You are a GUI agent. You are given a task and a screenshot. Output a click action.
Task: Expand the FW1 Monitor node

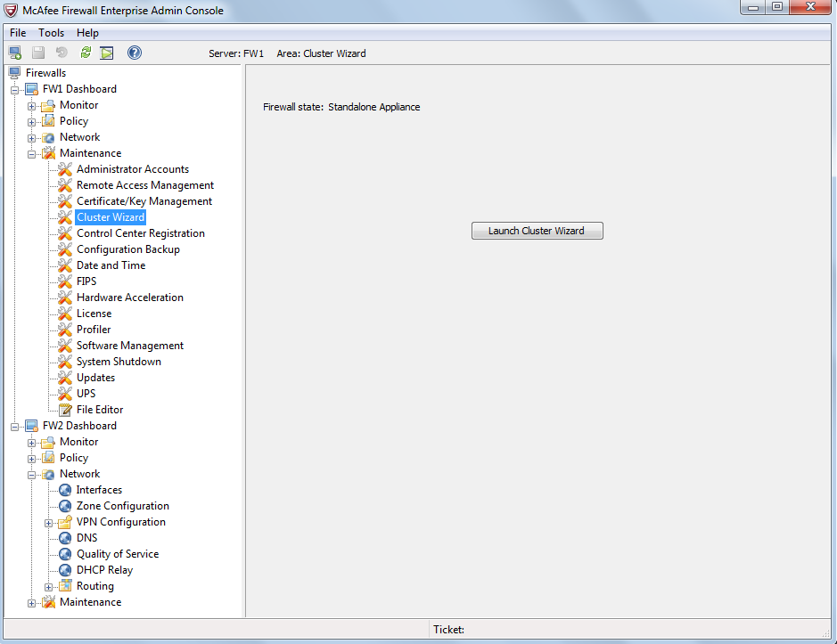31,106
